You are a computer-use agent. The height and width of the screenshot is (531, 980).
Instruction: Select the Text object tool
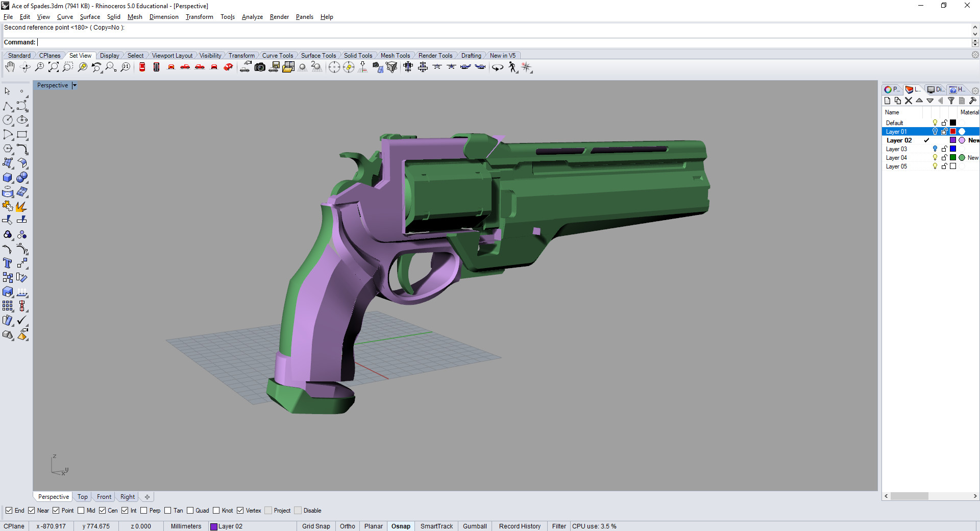pyautogui.click(x=8, y=263)
